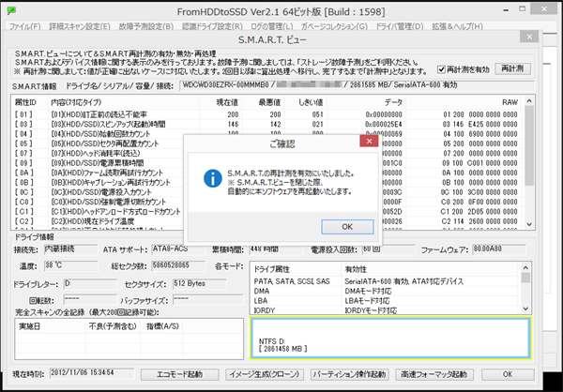563x392 pixels.
Task: Select the IORDY row in drive attributes list
Action: (386, 310)
